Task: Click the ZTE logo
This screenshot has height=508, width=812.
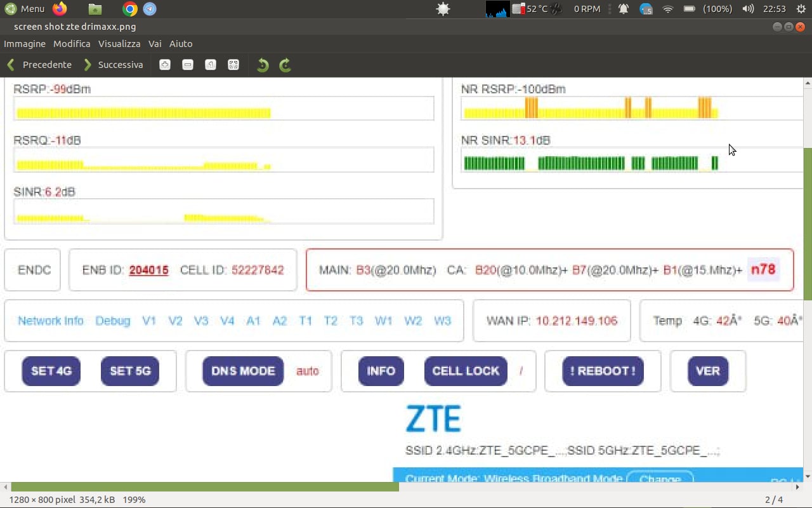Action: 433,418
